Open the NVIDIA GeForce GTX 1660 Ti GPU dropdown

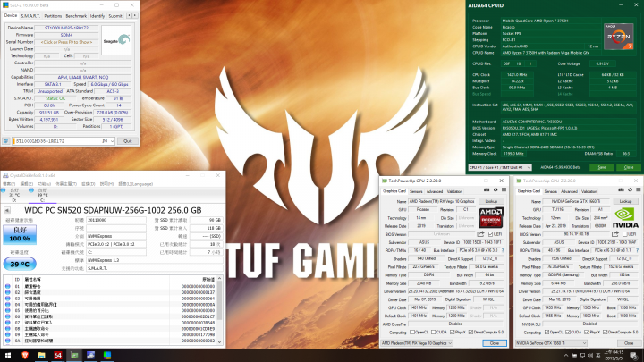point(551,342)
